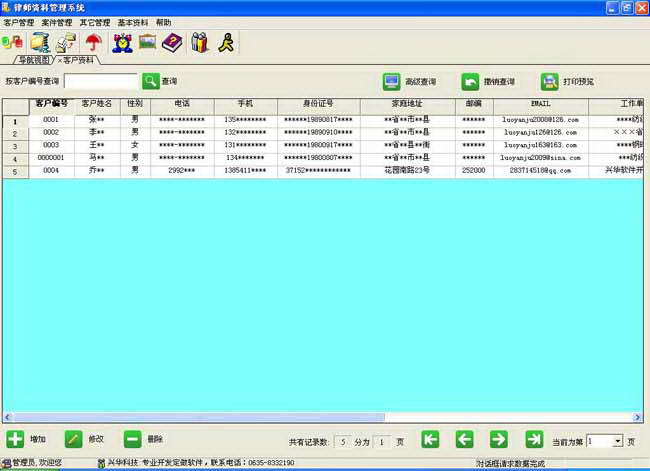
Task: Click the green magnifier 查询 icon
Action: click(x=151, y=81)
